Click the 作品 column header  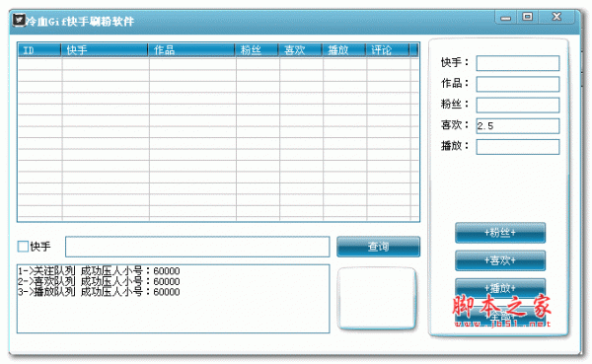tap(191, 50)
